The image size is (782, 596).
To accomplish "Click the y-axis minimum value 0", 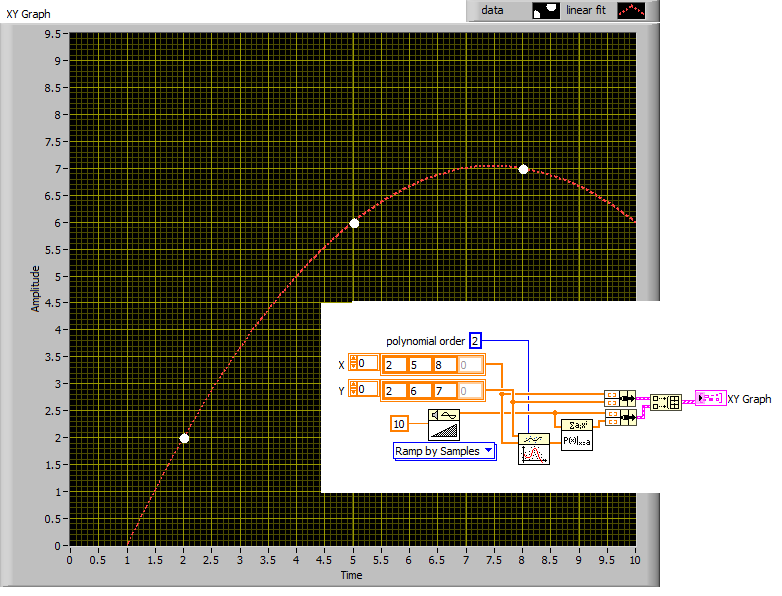I will [58, 546].
